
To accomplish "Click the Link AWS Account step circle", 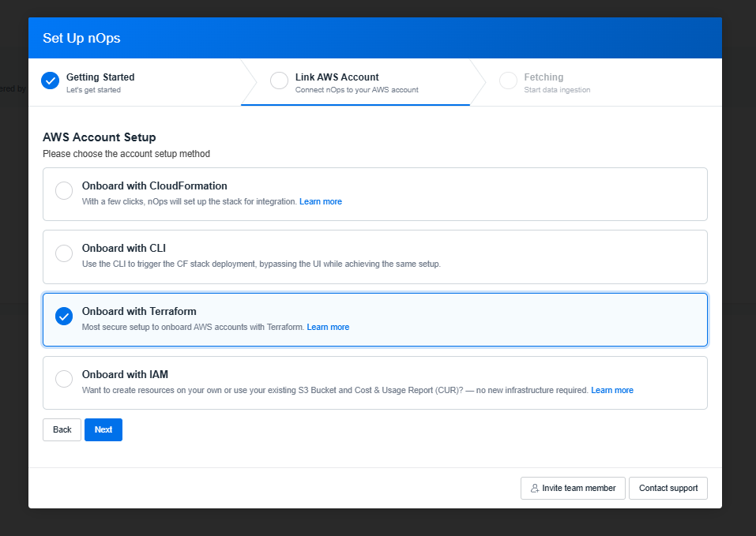I will 279,81.
